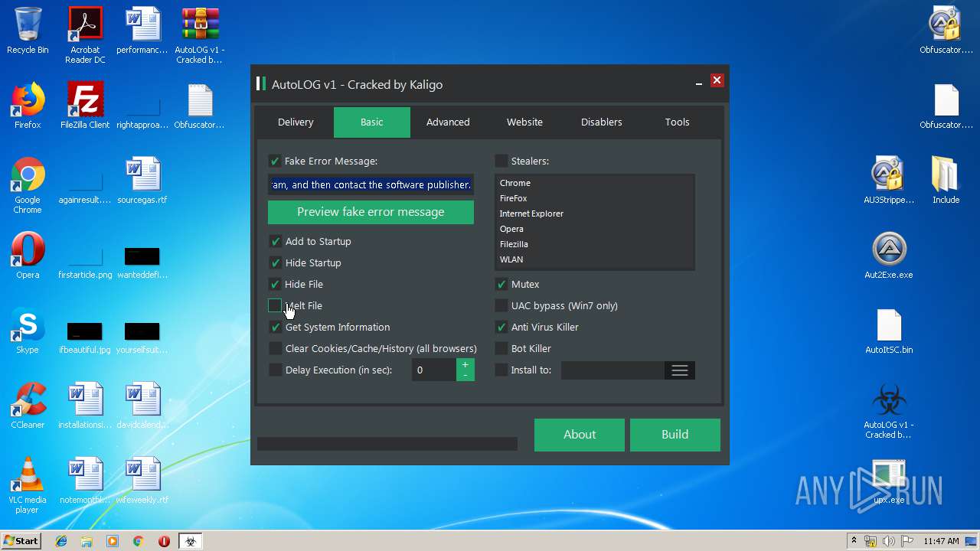
Task: Click the volume icon in system tray
Action: pyautogui.click(x=887, y=541)
